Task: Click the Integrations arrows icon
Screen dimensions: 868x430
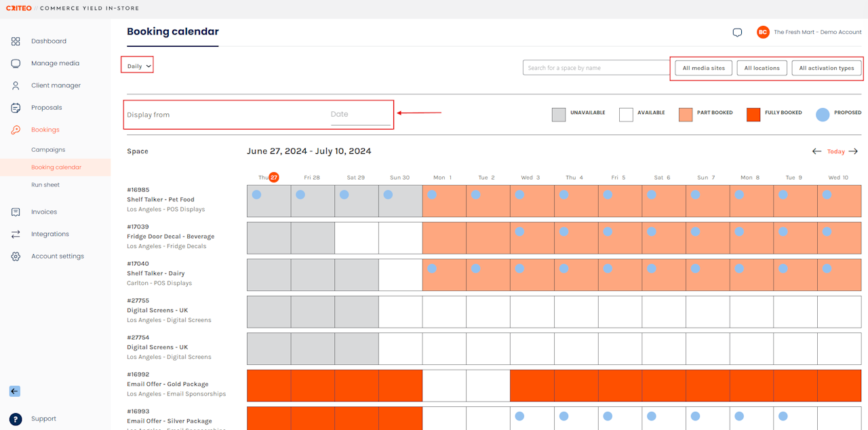Action: 16,234
